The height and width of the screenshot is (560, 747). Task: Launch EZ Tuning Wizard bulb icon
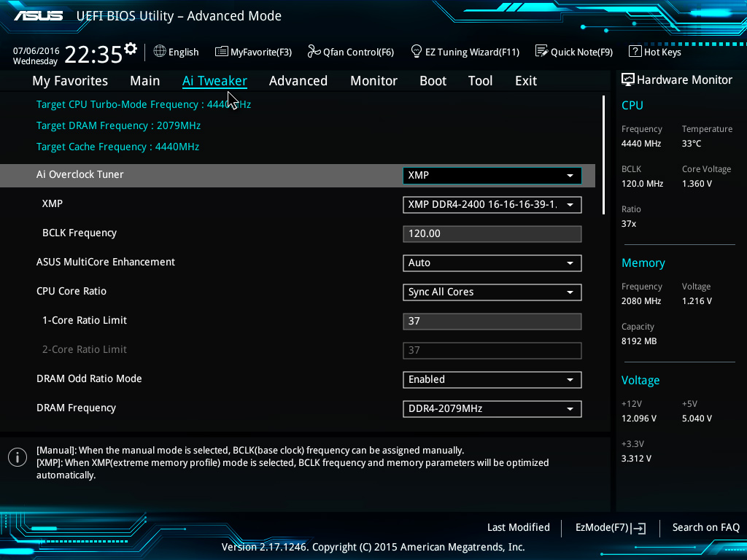point(416,52)
